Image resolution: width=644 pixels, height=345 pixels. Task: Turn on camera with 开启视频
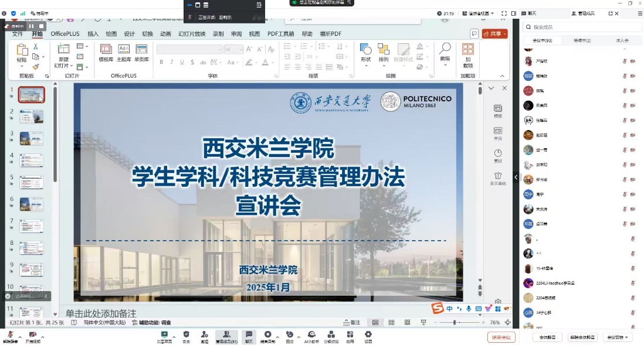click(x=33, y=336)
